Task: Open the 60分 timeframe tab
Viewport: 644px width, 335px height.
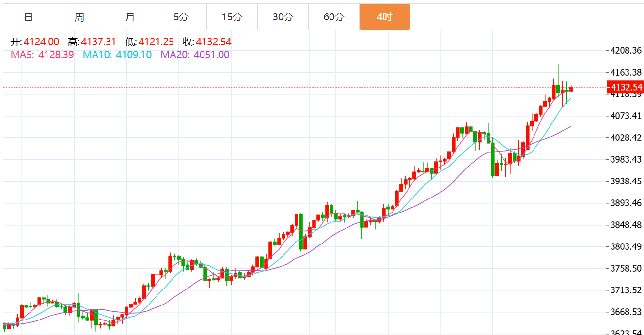Action: point(333,17)
